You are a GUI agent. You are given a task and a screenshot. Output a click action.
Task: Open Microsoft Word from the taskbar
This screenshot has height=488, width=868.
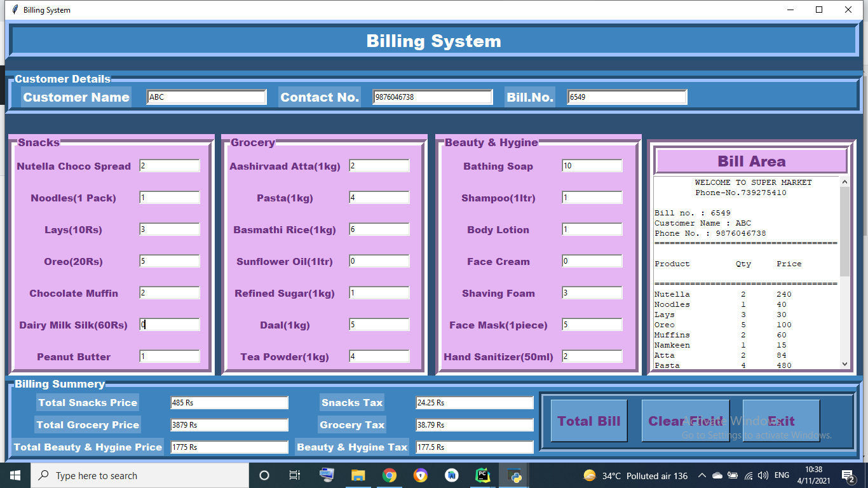click(x=452, y=475)
